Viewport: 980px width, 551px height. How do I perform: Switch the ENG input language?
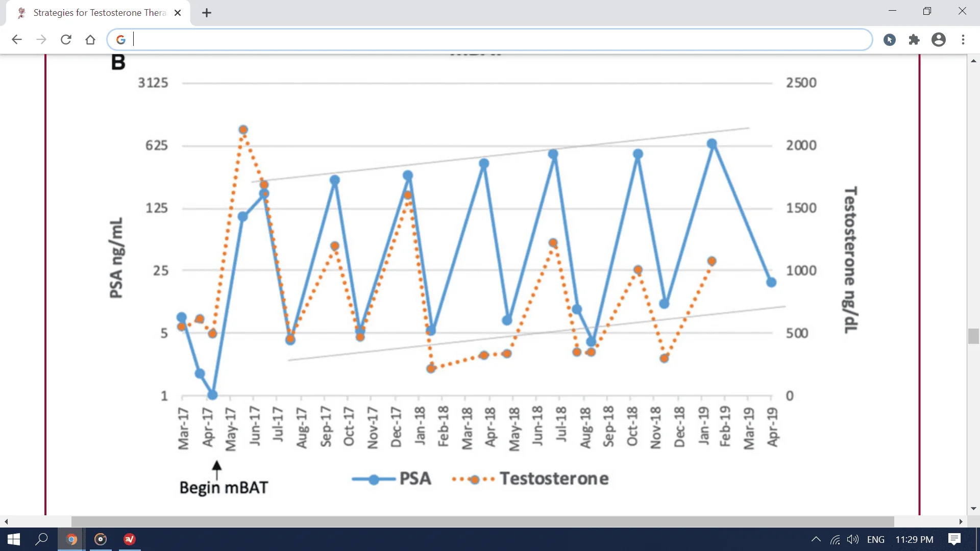[876, 539]
